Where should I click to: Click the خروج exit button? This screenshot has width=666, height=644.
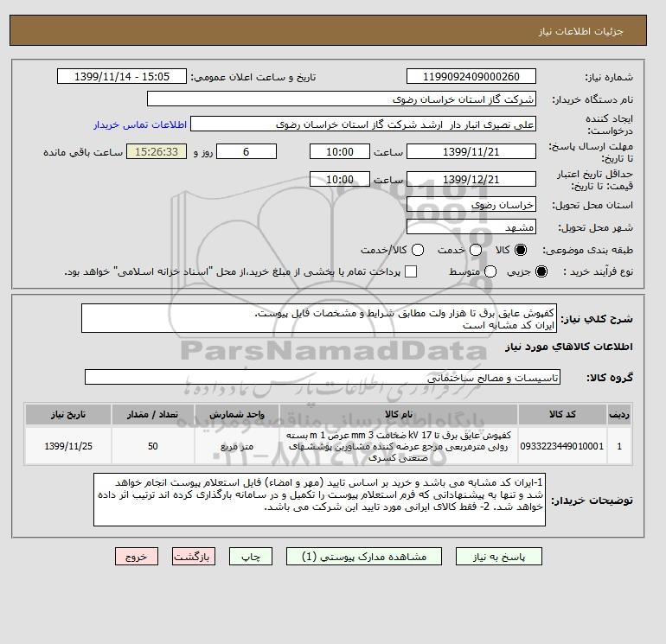137,557
